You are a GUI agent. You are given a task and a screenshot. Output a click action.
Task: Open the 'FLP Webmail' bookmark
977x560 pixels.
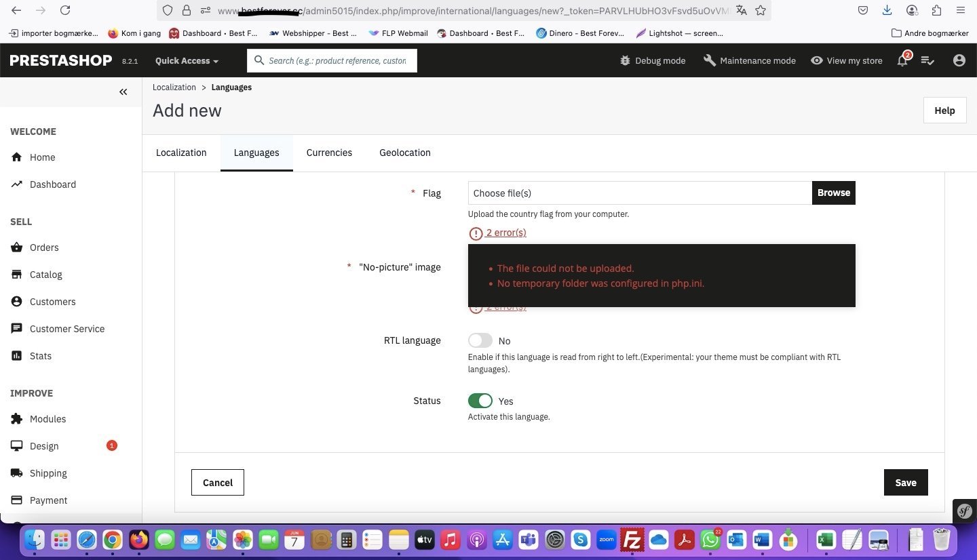point(398,33)
